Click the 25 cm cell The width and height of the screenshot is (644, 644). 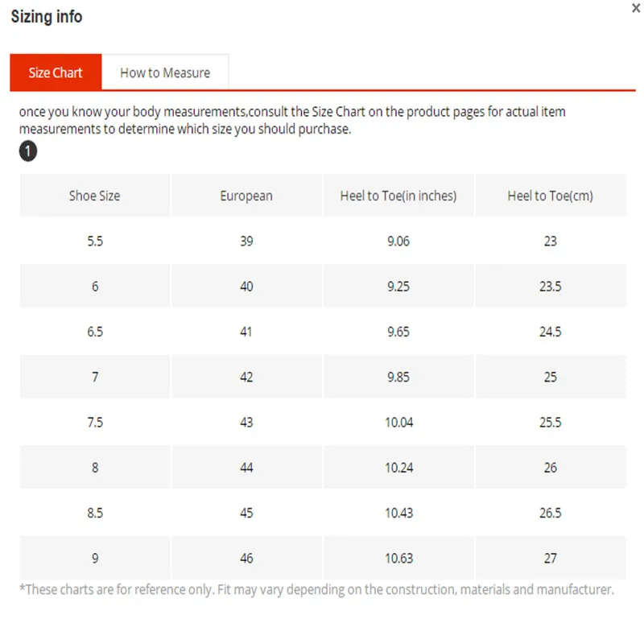[x=550, y=377]
